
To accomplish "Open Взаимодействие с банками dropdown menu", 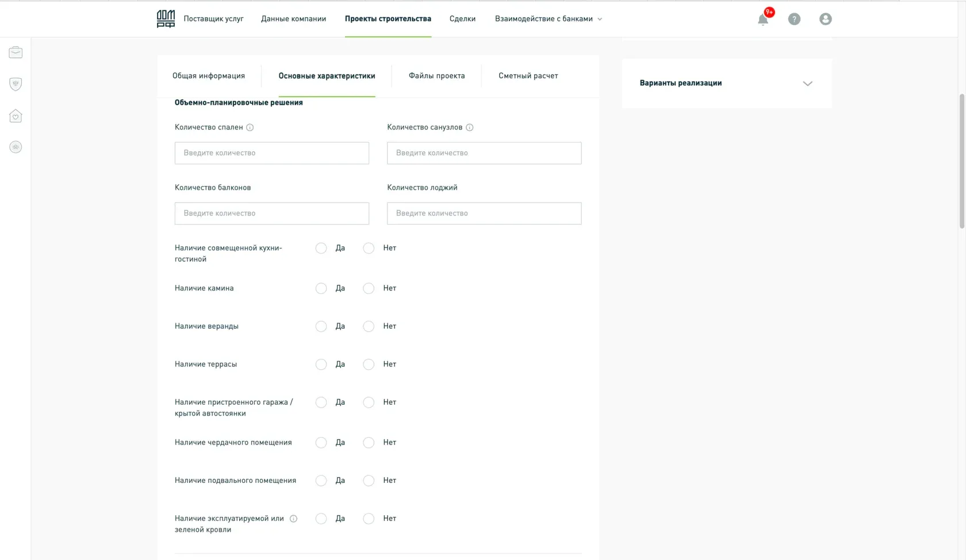I will tap(549, 19).
